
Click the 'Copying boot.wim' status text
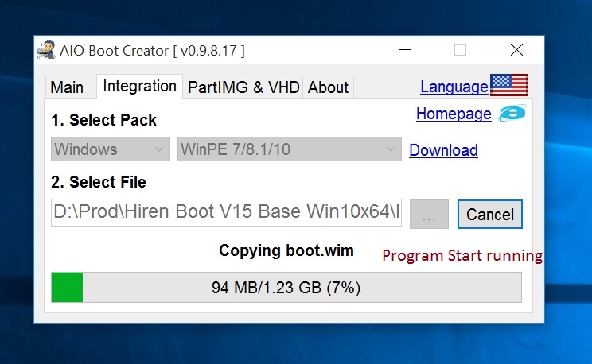coord(286,250)
